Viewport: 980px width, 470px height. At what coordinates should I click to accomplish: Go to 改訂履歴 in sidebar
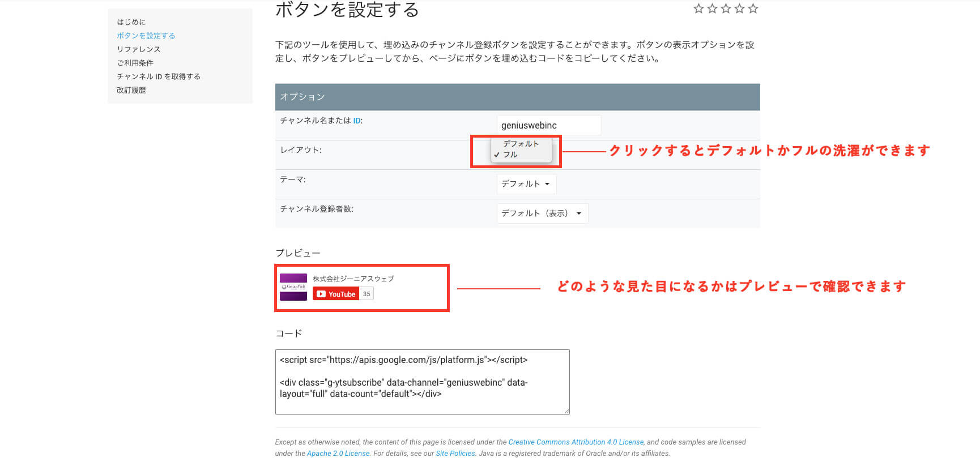tap(131, 90)
